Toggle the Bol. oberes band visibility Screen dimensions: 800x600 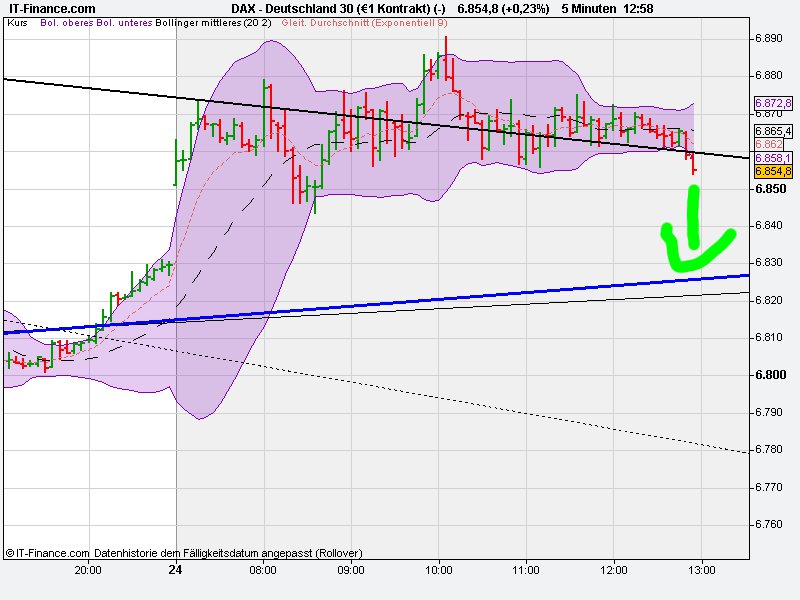tap(66, 23)
